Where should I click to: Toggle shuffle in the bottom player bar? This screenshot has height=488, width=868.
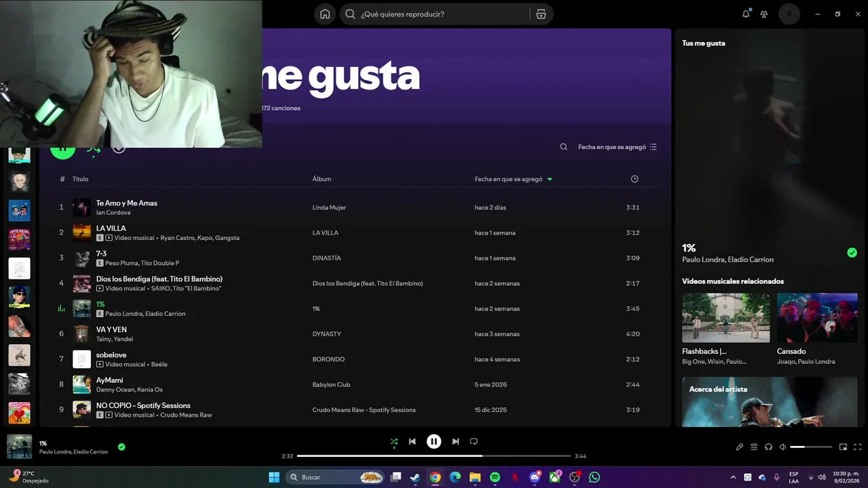[394, 442]
